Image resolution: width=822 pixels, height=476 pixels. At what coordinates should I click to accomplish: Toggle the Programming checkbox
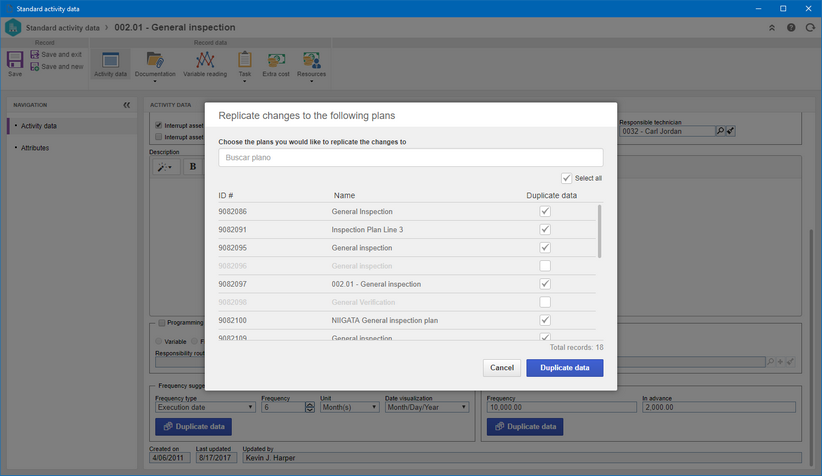click(x=162, y=322)
